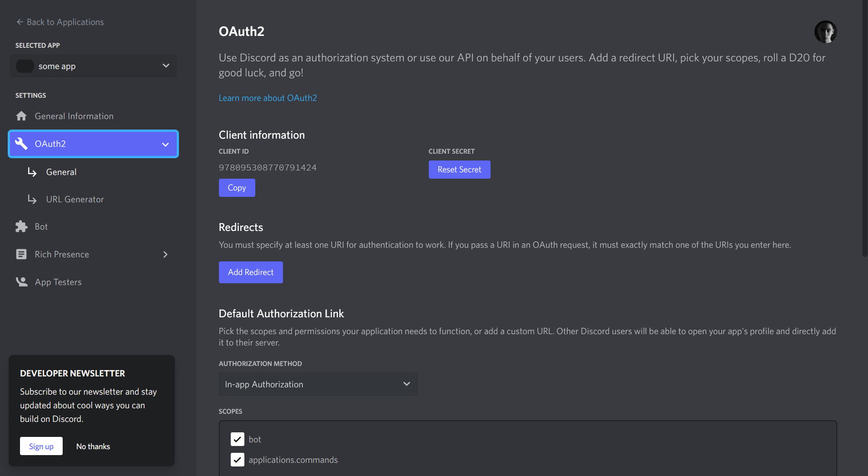Select the General Information home icon
Screen dimensions: 868x476
21,116
